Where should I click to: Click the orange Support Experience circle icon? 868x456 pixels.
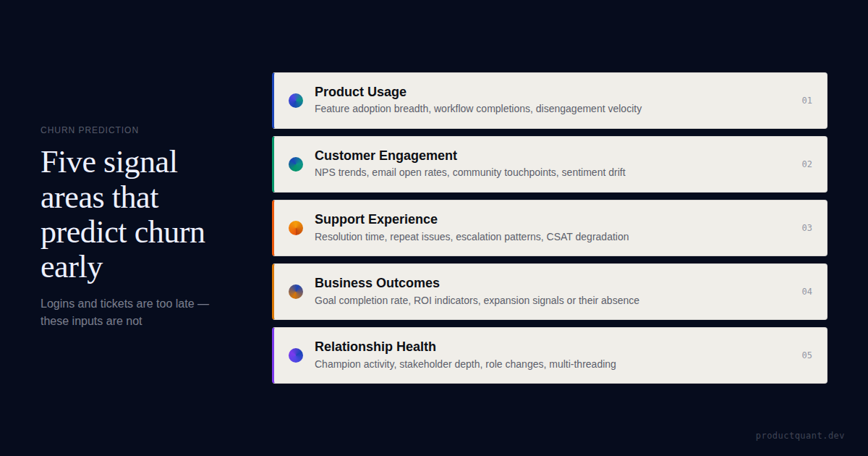pos(296,228)
